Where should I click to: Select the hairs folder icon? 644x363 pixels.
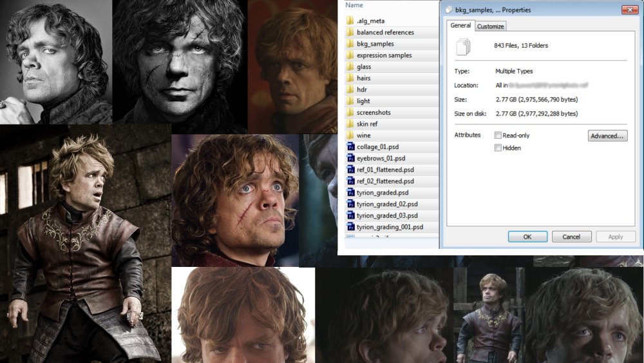click(350, 78)
